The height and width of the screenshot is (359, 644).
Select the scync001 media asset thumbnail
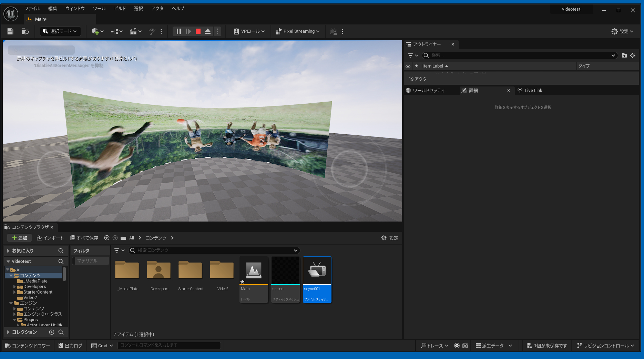(x=317, y=271)
